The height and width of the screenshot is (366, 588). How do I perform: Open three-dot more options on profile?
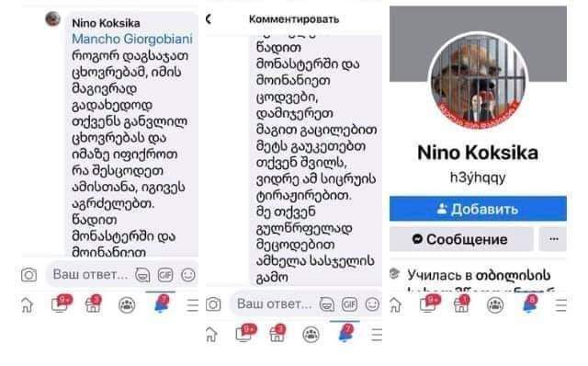[x=553, y=239]
